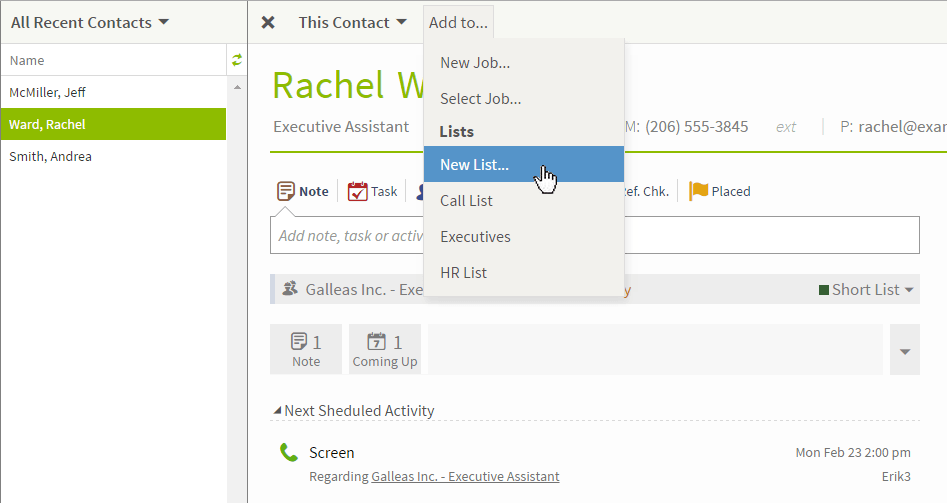Click the Screen phone call icon
This screenshot has width=947, height=503.
(289, 452)
